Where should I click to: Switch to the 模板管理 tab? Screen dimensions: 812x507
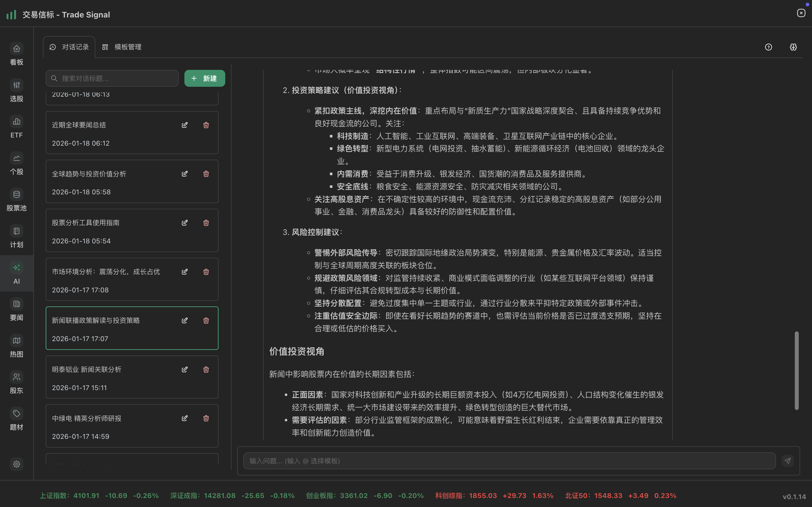(x=122, y=47)
